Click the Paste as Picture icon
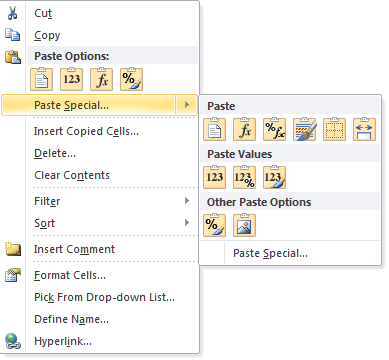The width and height of the screenshot is (389, 360). point(244,225)
